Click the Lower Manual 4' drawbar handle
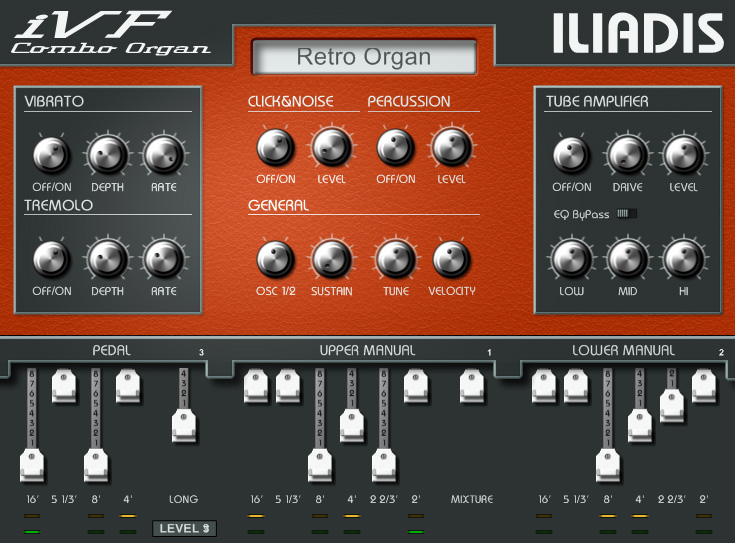 (640, 426)
